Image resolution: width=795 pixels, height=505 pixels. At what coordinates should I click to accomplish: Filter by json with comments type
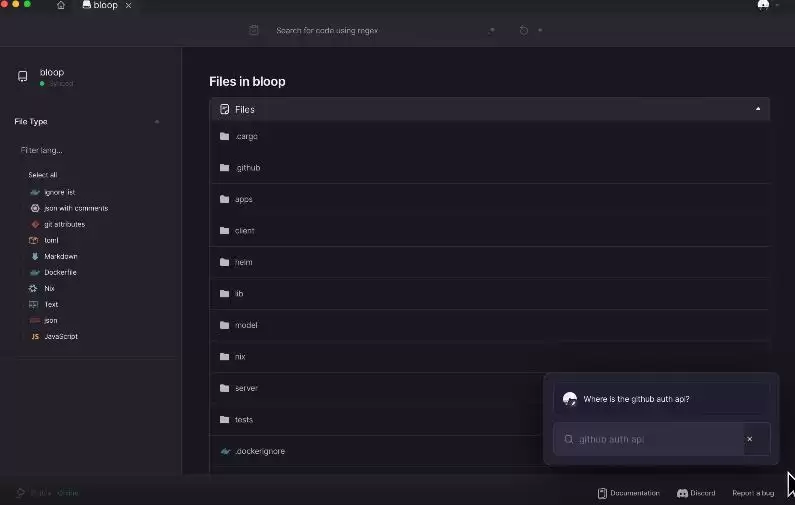tap(76, 208)
